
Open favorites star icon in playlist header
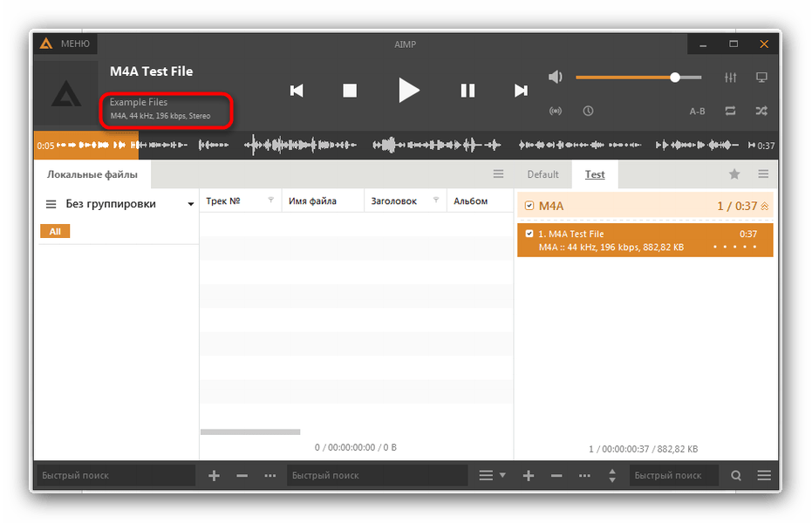[734, 174]
